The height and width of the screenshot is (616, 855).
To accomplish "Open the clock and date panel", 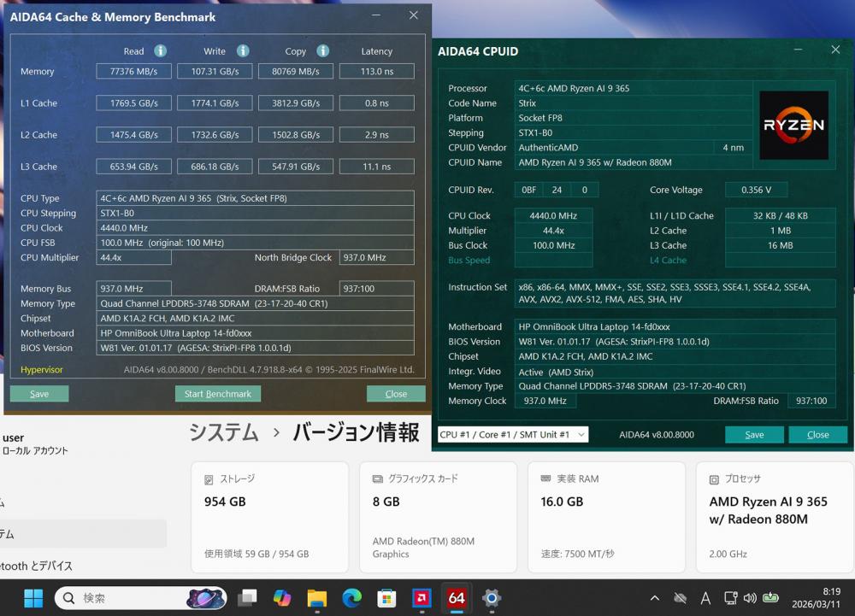I will pos(818,598).
